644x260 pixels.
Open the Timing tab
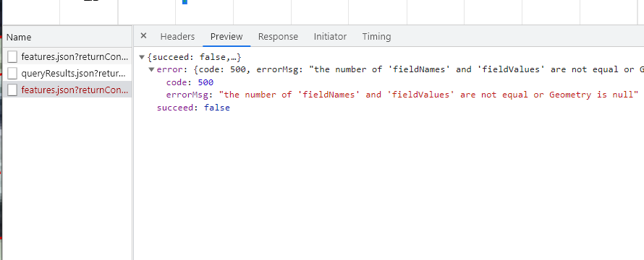pos(376,37)
